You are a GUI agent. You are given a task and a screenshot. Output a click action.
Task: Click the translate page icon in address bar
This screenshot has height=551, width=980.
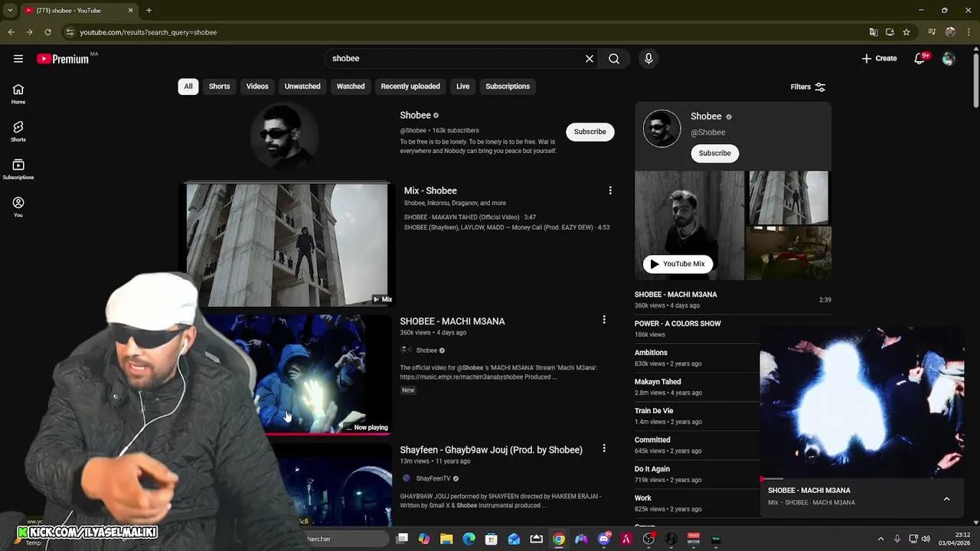click(874, 32)
